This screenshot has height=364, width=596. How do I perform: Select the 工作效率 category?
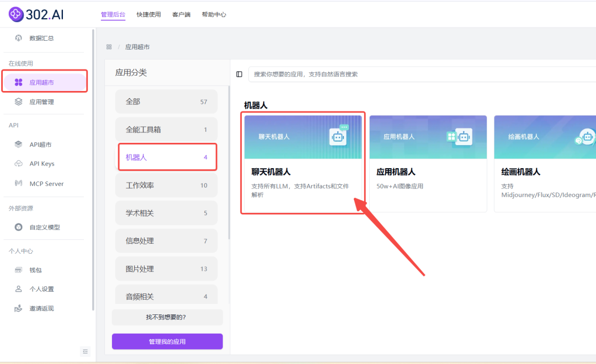166,185
